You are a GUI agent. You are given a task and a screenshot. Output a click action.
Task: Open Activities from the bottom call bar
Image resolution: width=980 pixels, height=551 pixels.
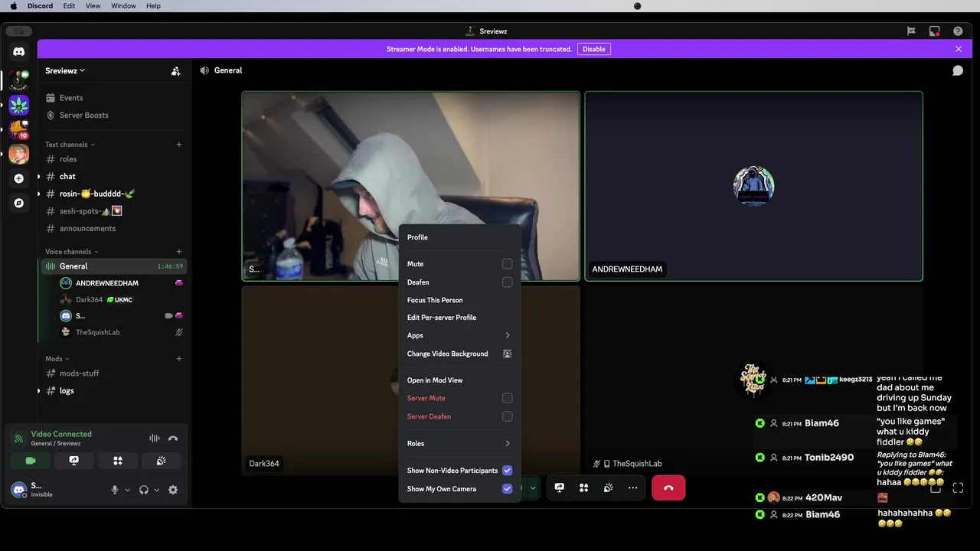point(584,487)
